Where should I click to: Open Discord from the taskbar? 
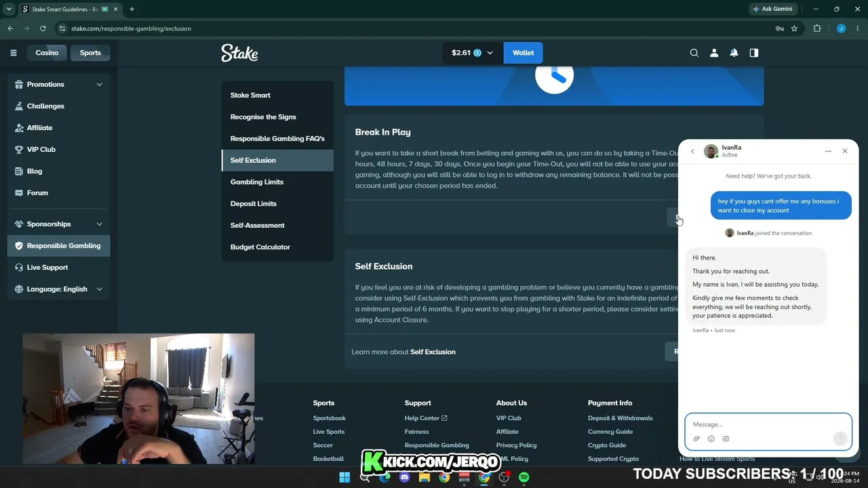(405, 477)
